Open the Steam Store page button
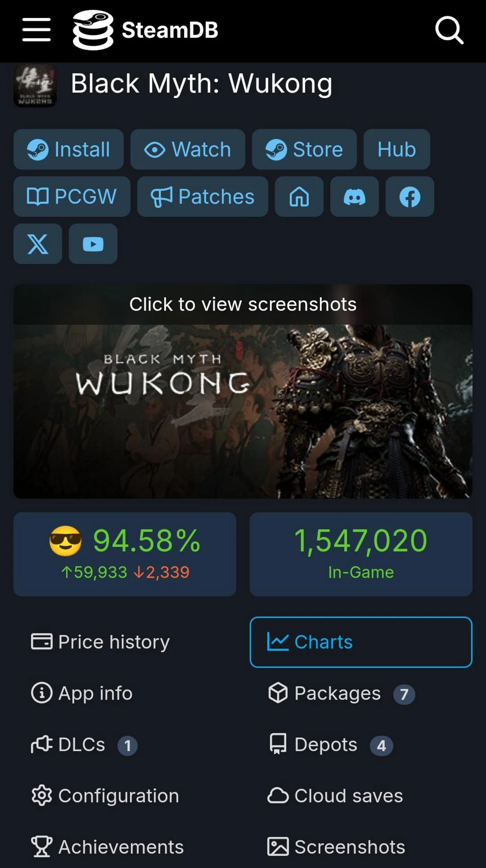The image size is (486, 868). (304, 149)
